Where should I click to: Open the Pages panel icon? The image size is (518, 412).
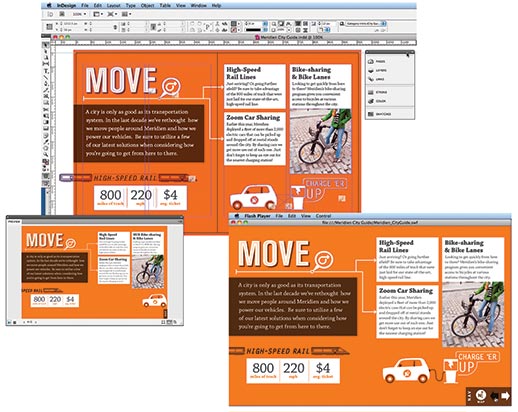(x=371, y=61)
